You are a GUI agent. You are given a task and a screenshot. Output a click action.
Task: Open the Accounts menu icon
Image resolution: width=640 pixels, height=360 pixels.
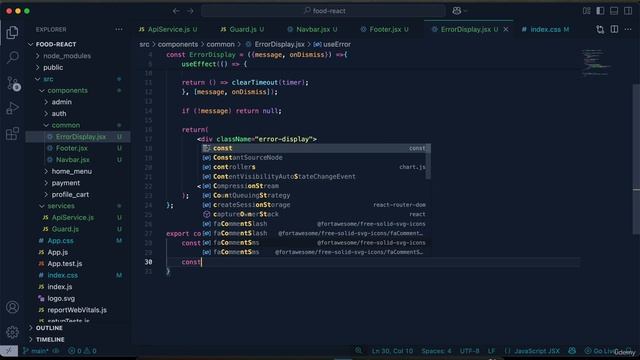[x=12, y=307]
